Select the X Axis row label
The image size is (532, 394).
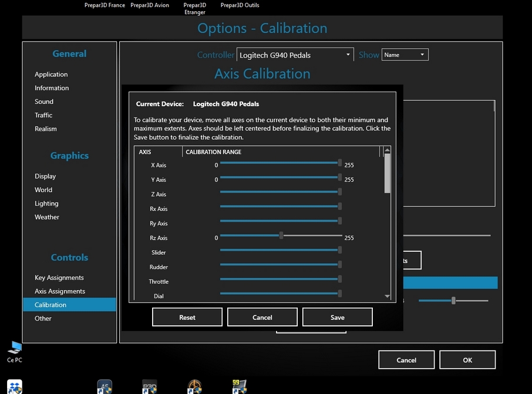coord(159,165)
